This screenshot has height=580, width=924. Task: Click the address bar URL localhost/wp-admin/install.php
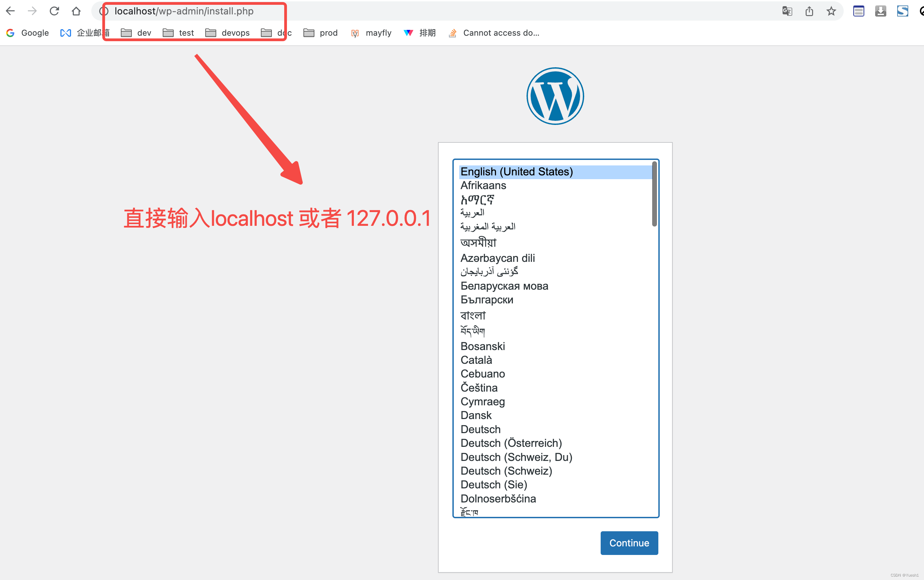pos(184,11)
